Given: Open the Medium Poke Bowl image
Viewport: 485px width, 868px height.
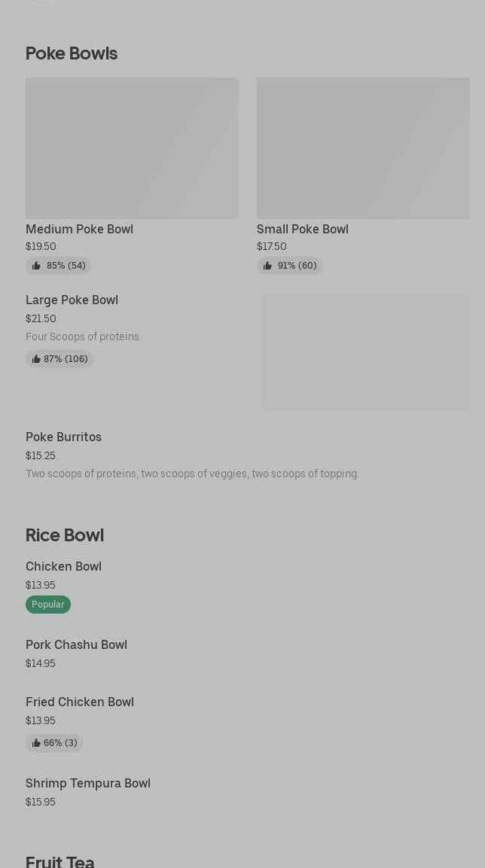Looking at the screenshot, I should coord(132,148).
